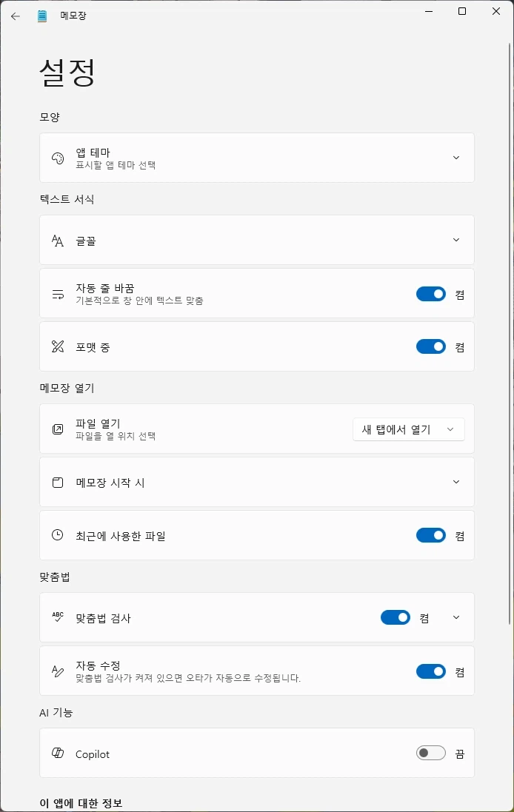Click the clock icon for recent files

[x=57, y=534]
